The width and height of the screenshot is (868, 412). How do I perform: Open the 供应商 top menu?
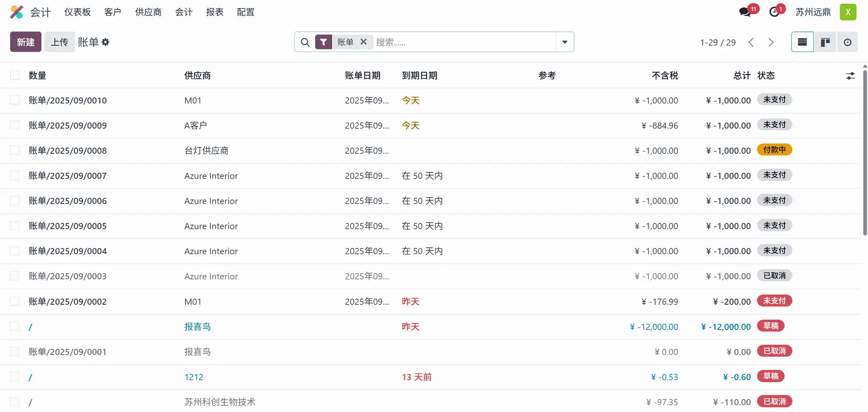tap(148, 12)
